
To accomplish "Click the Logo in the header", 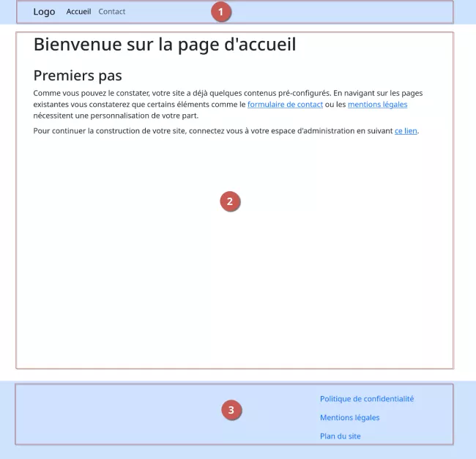I will [44, 12].
